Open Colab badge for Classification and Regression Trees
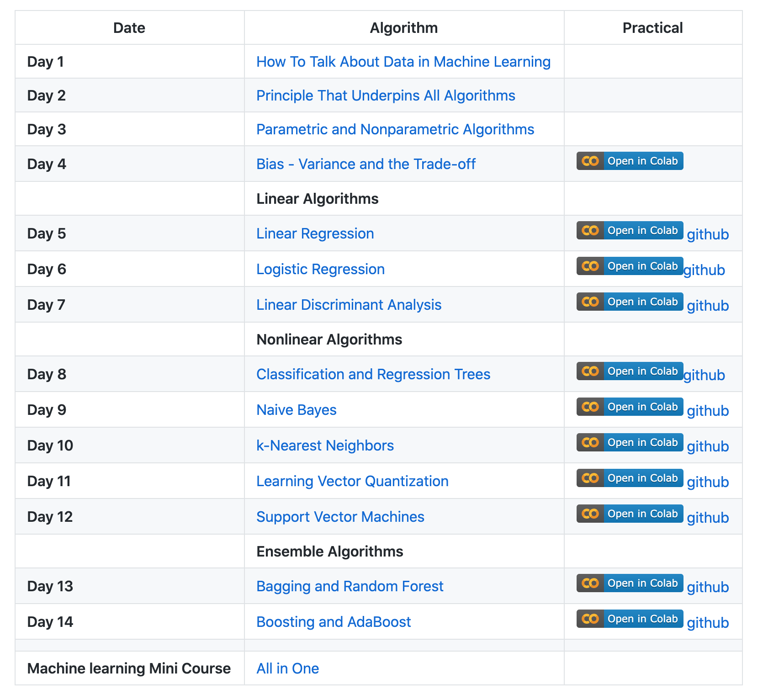This screenshot has width=763, height=700. pyautogui.click(x=629, y=371)
